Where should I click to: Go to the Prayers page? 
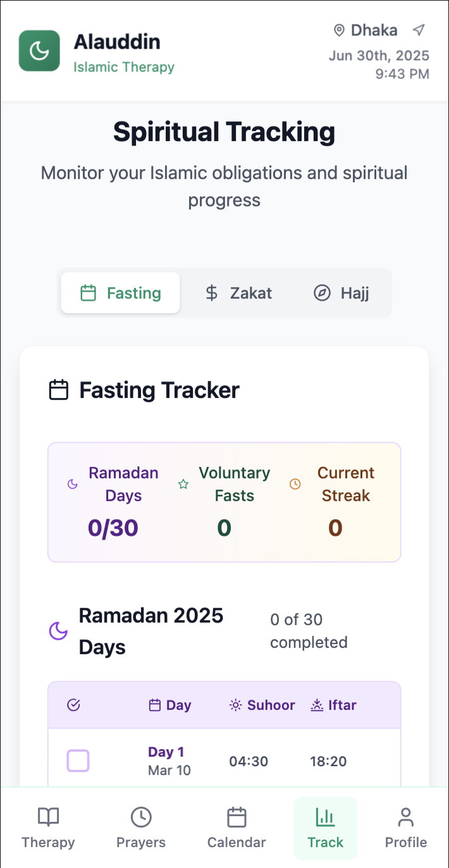coord(141,828)
